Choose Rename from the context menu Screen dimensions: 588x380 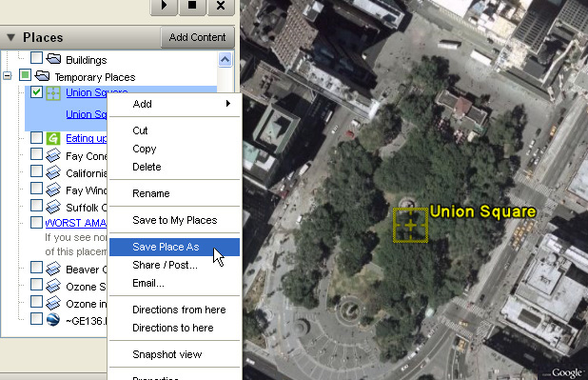click(175, 193)
